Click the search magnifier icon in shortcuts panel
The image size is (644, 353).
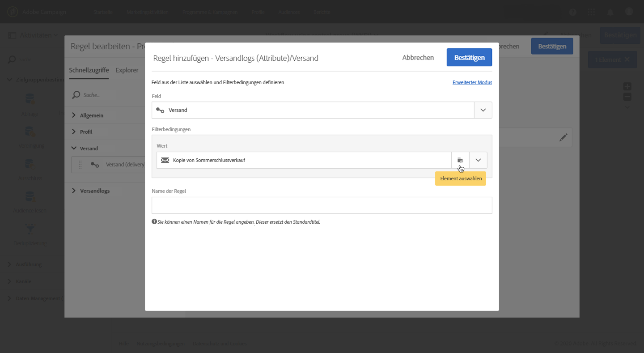(76, 95)
